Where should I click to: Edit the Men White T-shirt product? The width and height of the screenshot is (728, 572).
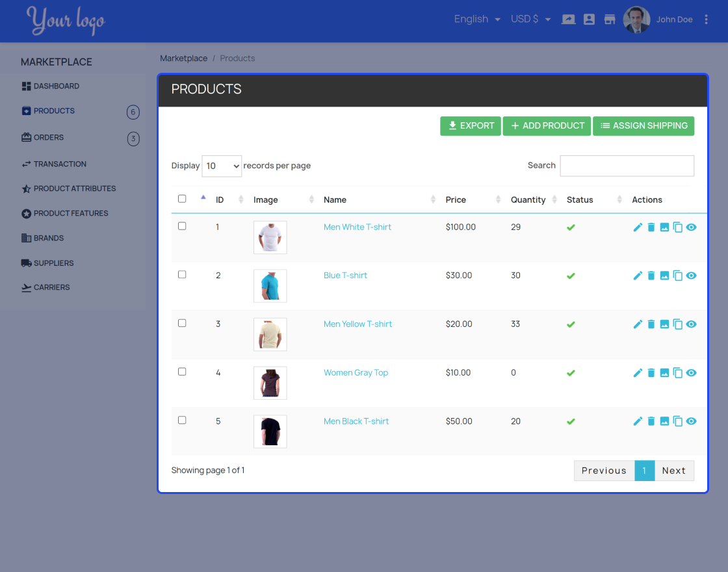[x=638, y=227]
